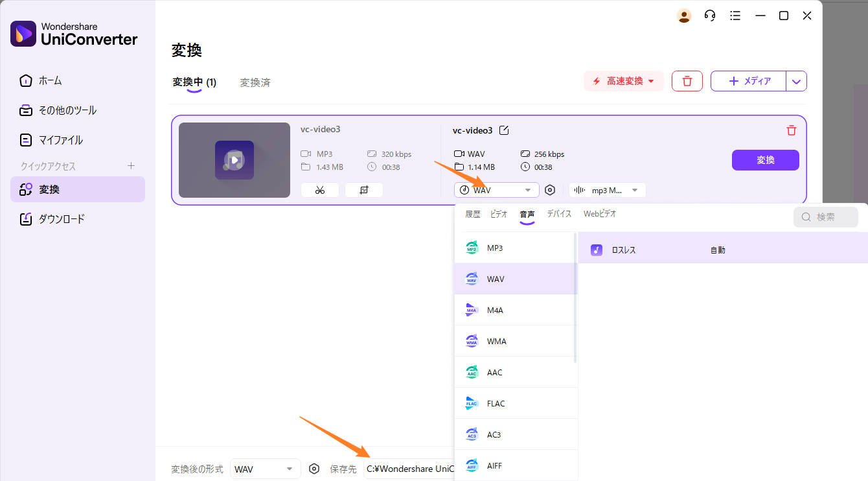868x481 pixels.
Task: Add quick access item with plus icon
Action: [x=131, y=166]
